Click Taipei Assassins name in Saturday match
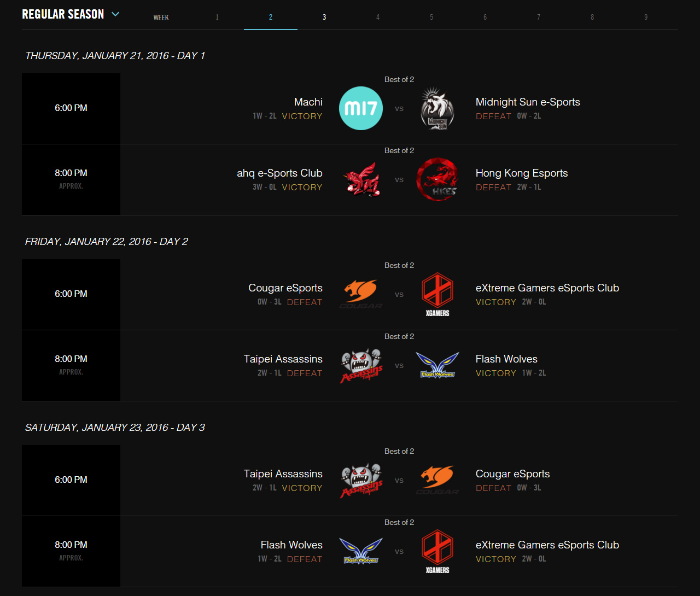The width and height of the screenshot is (700, 596). [x=283, y=474]
